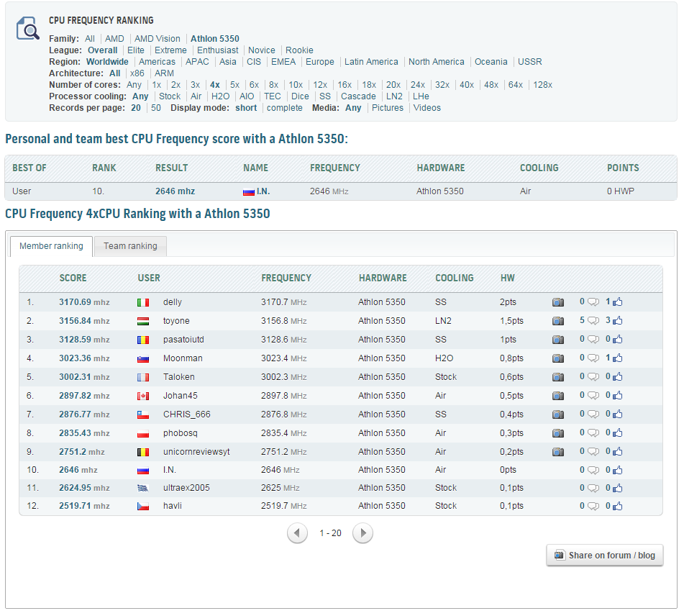Screen dimensions: 684x616
Task: Set records per page to 50
Action: (x=156, y=108)
